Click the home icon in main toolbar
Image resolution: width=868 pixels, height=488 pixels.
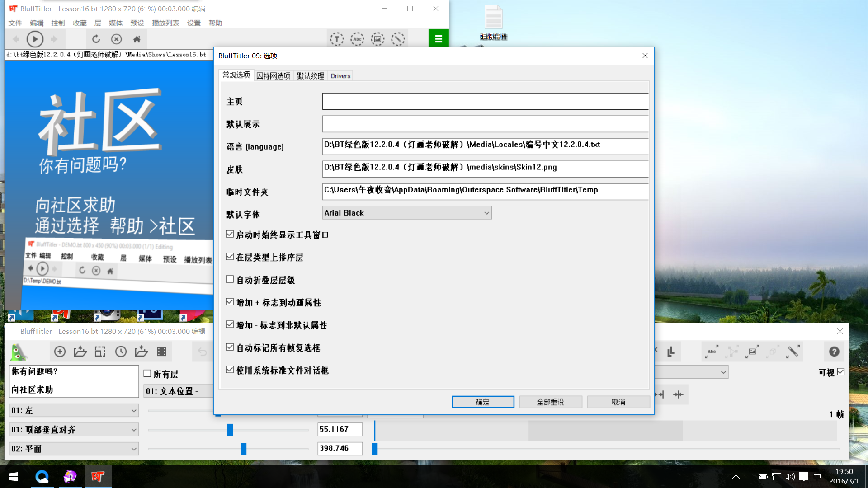(x=137, y=39)
